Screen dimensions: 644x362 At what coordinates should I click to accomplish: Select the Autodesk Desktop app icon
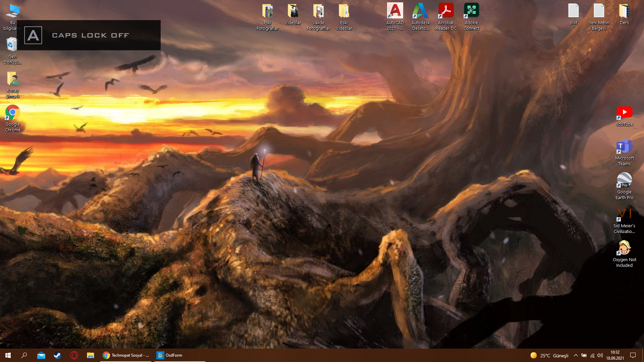coord(420,12)
